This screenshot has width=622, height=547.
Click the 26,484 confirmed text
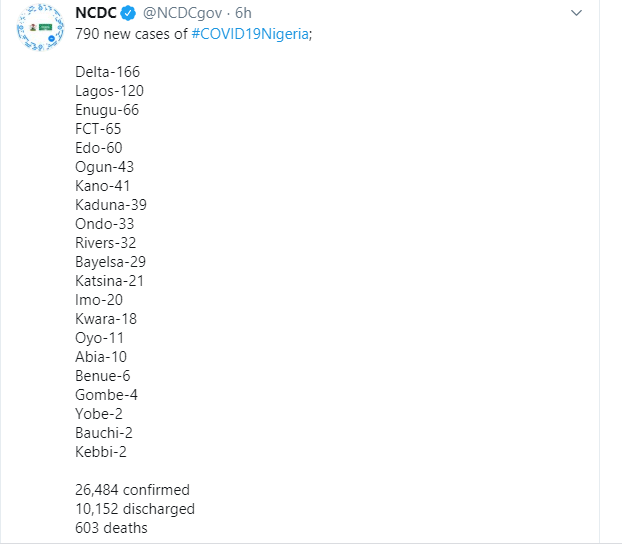click(x=132, y=490)
